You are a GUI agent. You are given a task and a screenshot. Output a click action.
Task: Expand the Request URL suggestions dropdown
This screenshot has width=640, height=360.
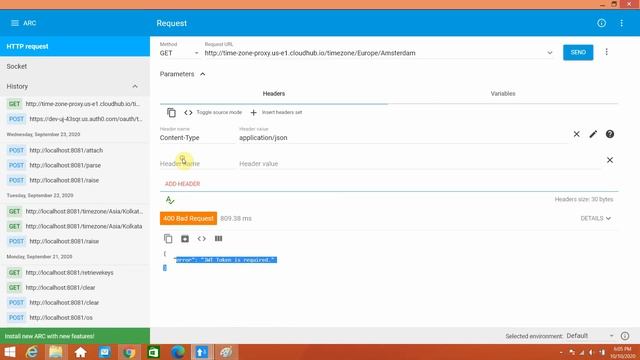click(549, 53)
